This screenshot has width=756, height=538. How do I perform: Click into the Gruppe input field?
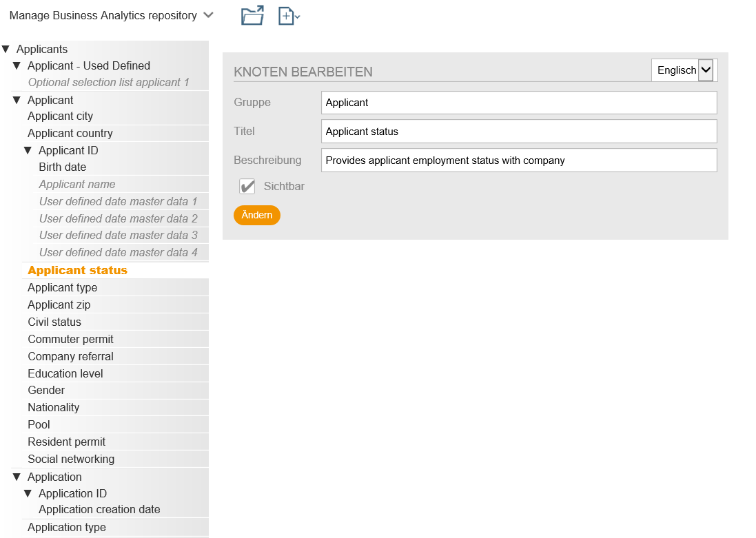[x=518, y=103]
